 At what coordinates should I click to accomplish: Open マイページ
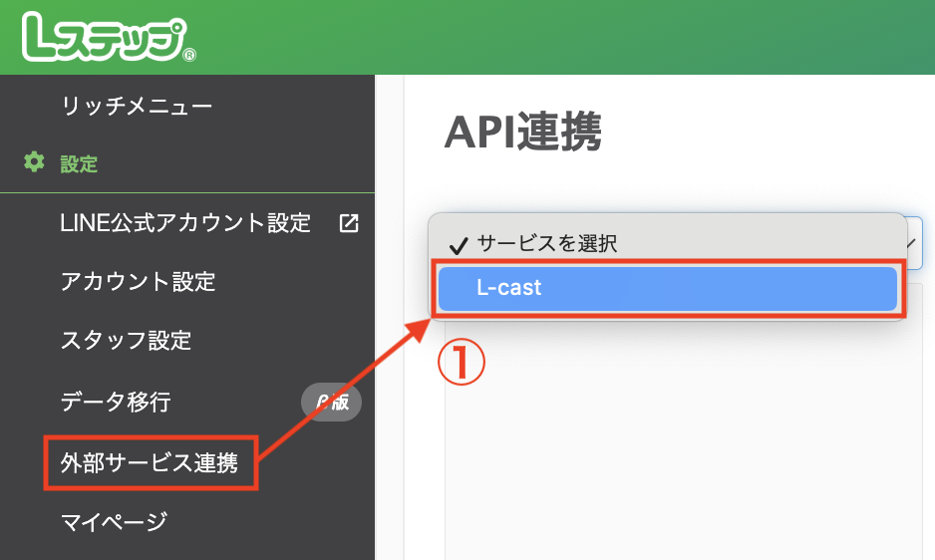point(114,522)
